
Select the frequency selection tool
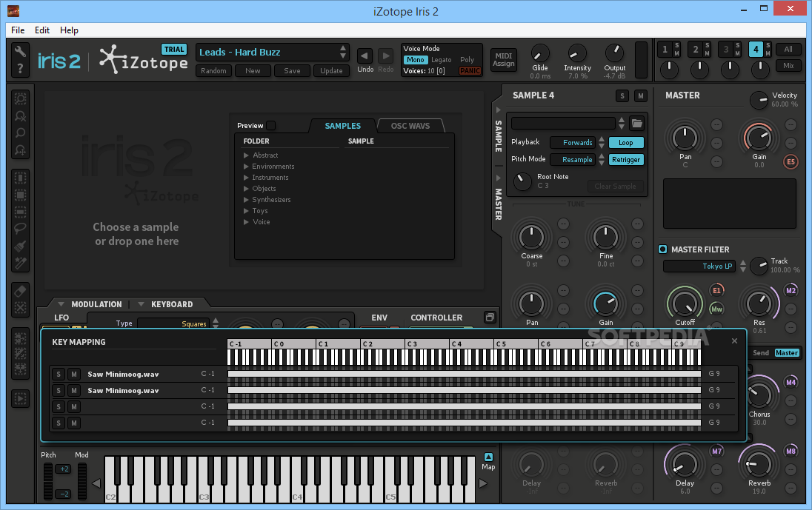20,212
